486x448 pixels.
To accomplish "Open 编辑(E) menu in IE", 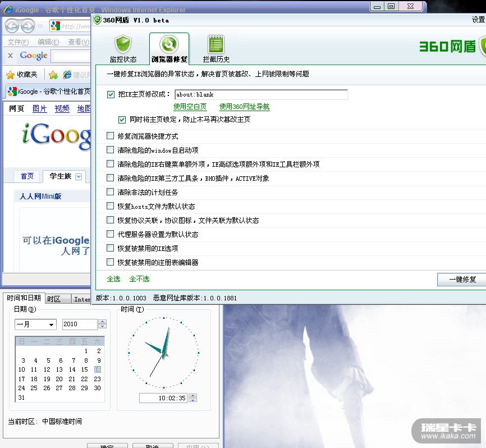I will 48,42.
